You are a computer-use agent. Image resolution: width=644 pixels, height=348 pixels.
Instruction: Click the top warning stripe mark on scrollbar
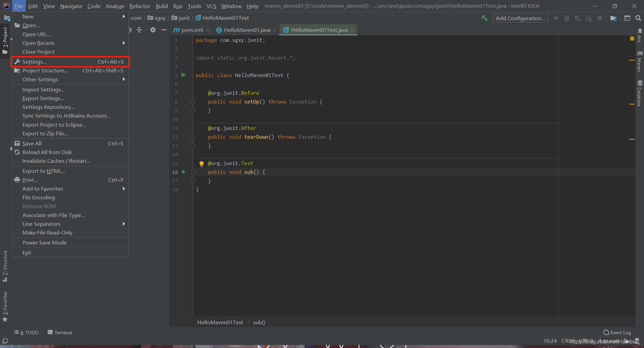tap(632, 60)
